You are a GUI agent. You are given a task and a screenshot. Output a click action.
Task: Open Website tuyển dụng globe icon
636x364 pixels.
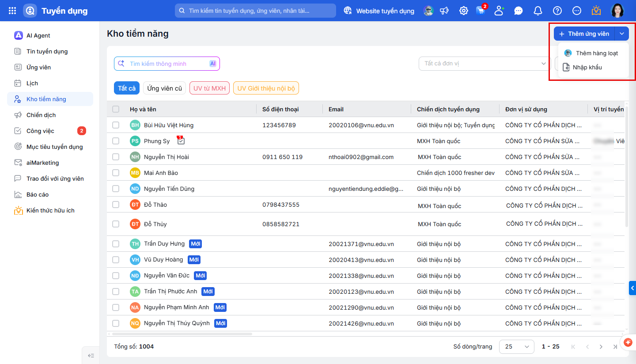(348, 11)
